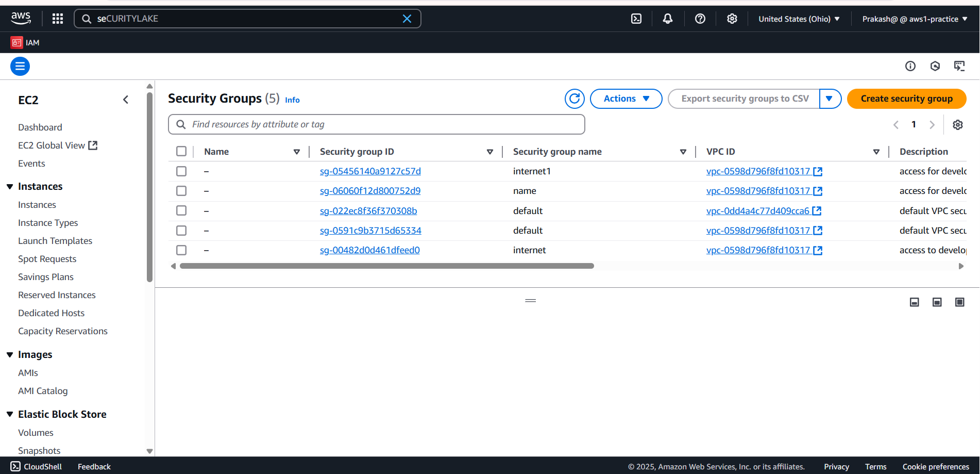980x474 pixels.
Task: Open table preferences gear icon
Action: coord(958,124)
